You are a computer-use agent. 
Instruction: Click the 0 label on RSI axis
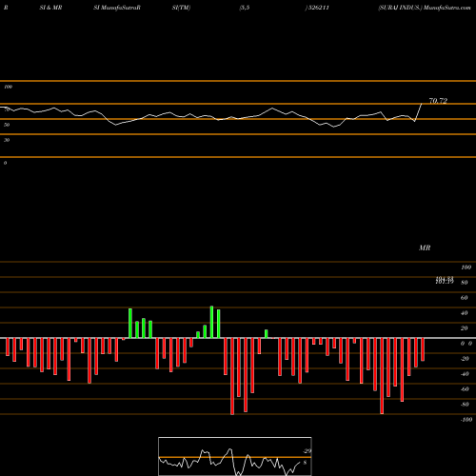(x=5, y=163)
